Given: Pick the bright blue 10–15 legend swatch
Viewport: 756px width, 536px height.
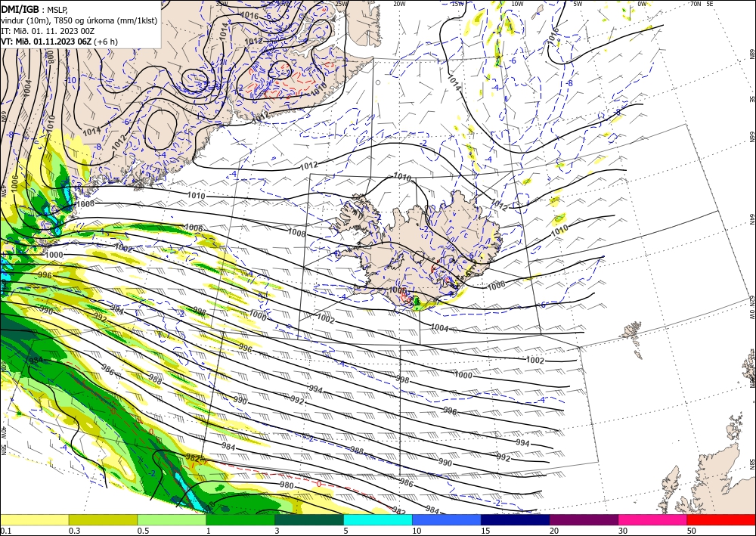Looking at the screenshot, I should 447,519.
